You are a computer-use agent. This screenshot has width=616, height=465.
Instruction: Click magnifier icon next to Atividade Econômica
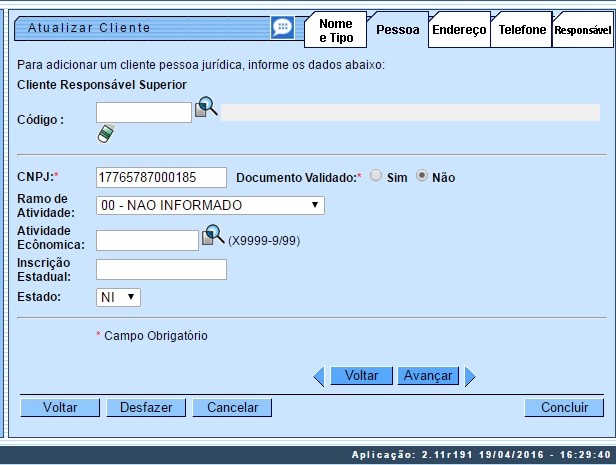(213, 236)
